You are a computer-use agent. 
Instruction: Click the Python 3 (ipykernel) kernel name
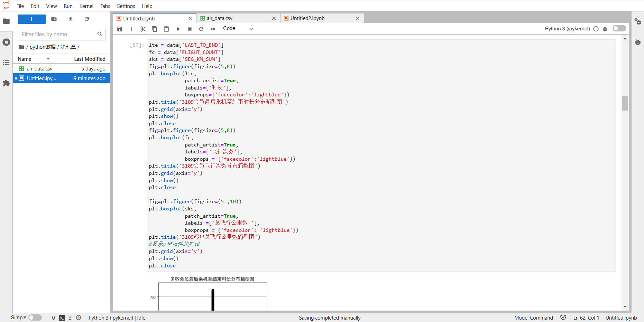coord(567,29)
